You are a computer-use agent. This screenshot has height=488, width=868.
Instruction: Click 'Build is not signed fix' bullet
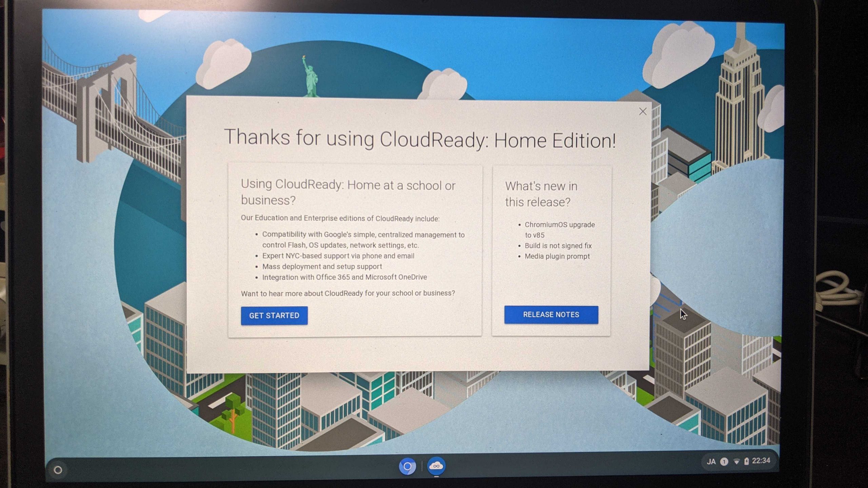click(x=558, y=246)
